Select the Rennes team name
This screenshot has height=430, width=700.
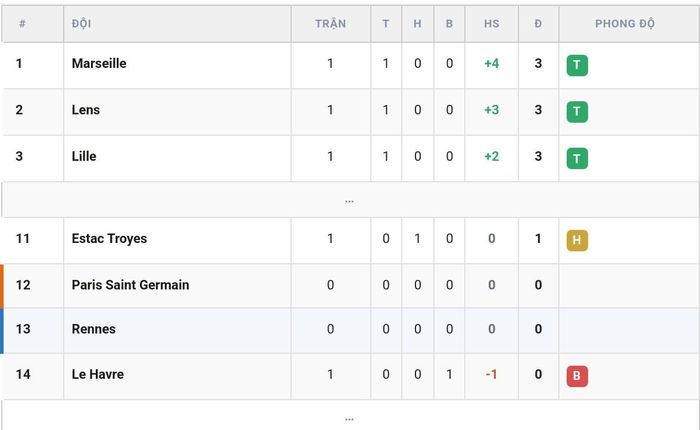coord(94,329)
